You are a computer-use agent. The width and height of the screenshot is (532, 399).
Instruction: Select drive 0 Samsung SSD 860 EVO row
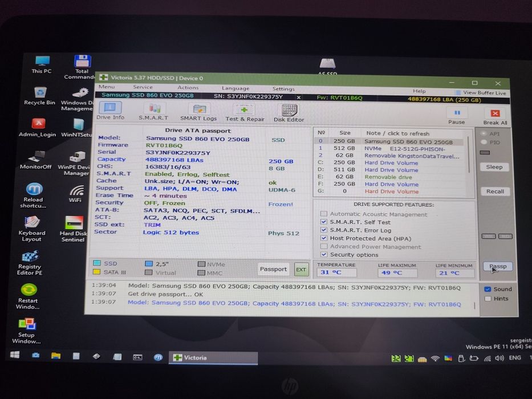pyautogui.click(x=389, y=141)
